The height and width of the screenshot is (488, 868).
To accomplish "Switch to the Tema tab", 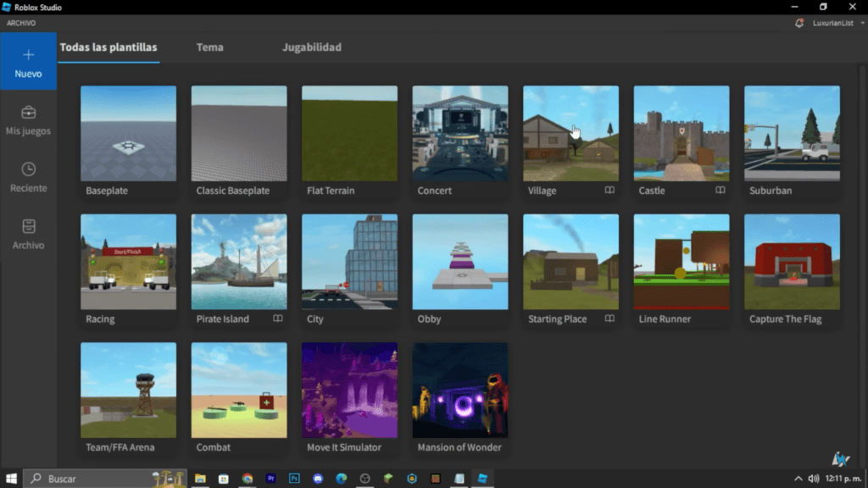I will pyautogui.click(x=210, y=47).
